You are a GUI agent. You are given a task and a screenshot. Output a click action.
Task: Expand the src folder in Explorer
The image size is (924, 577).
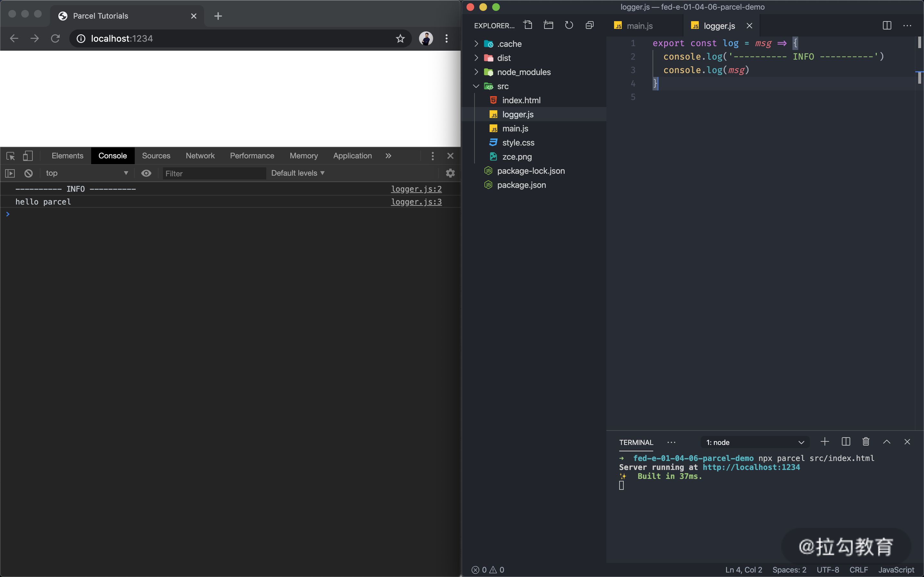[x=476, y=86]
